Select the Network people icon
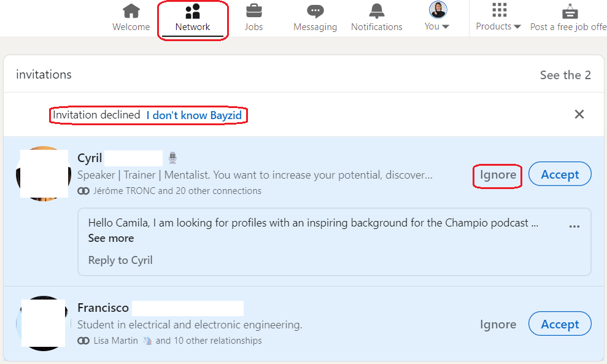This screenshot has height=364, width=607. pyautogui.click(x=192, y=11)
